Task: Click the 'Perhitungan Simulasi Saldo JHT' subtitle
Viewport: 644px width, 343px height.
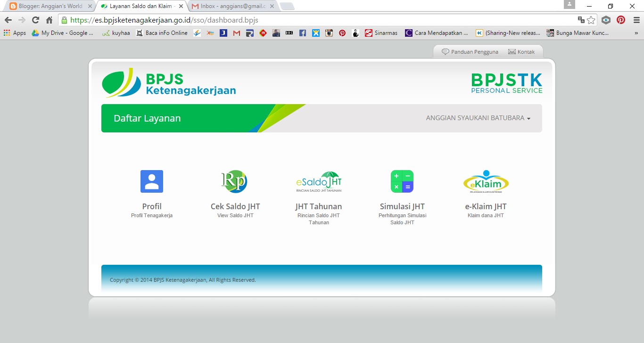Action: 402,219
